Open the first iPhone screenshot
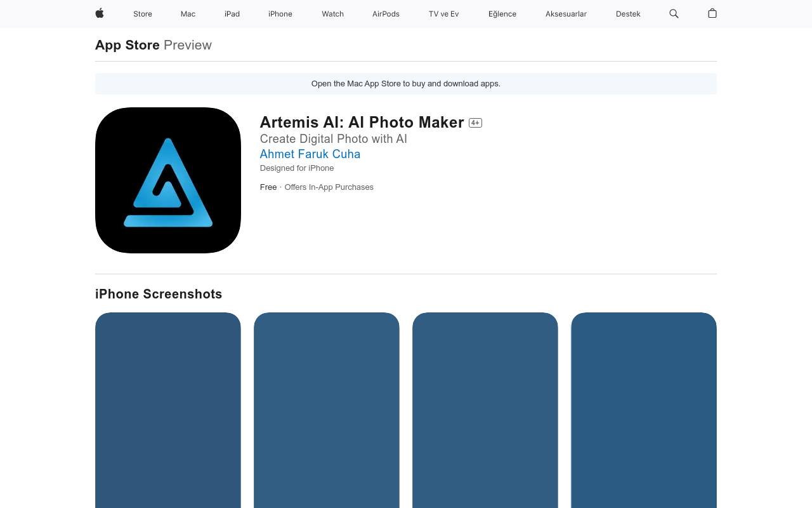The width and height of the screenshot is (812, 508). click(168, 410)
